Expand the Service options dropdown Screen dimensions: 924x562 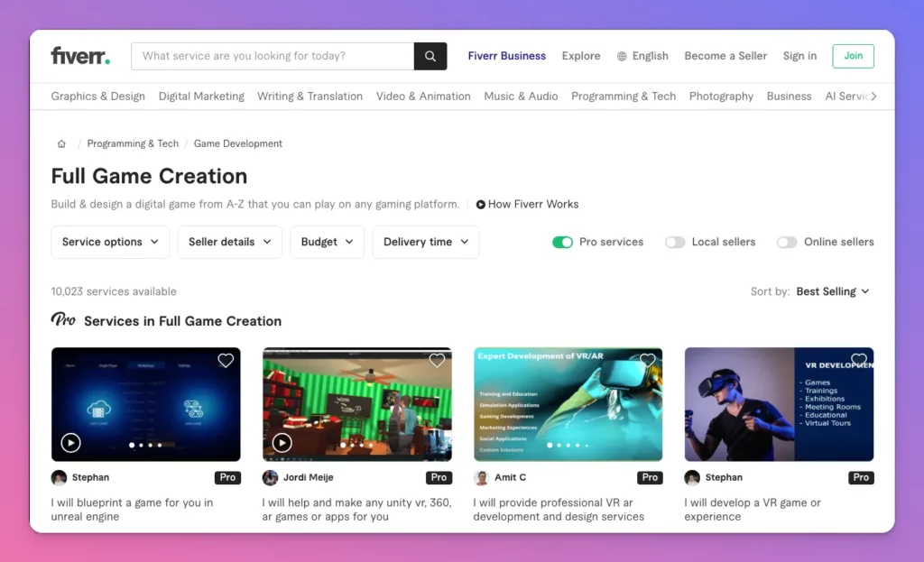point(110,242)
